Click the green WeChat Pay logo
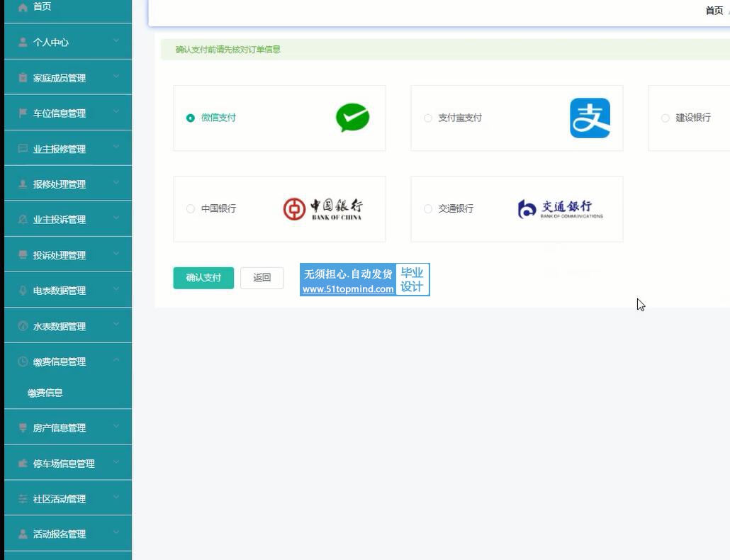This screenshot has width=730, height=560. point(352,117)
